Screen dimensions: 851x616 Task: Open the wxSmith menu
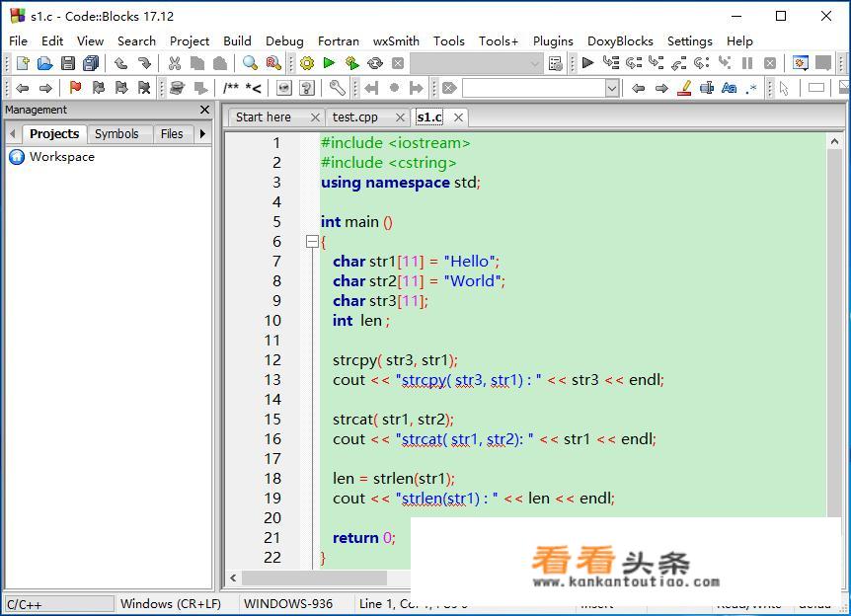(396, 41)
